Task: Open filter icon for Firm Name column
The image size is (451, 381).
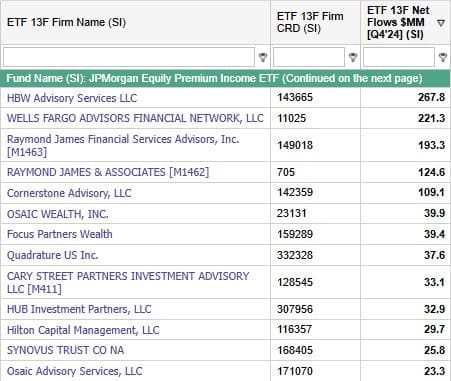Action: 263,57
